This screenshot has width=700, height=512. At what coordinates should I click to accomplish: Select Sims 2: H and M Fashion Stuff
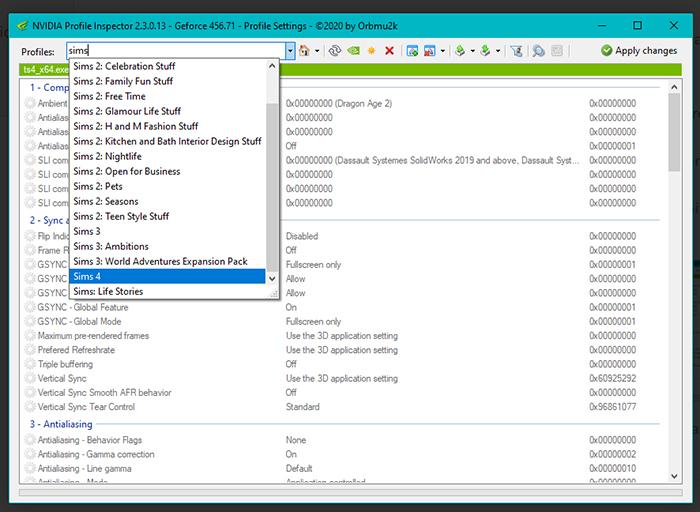(167, 126)
